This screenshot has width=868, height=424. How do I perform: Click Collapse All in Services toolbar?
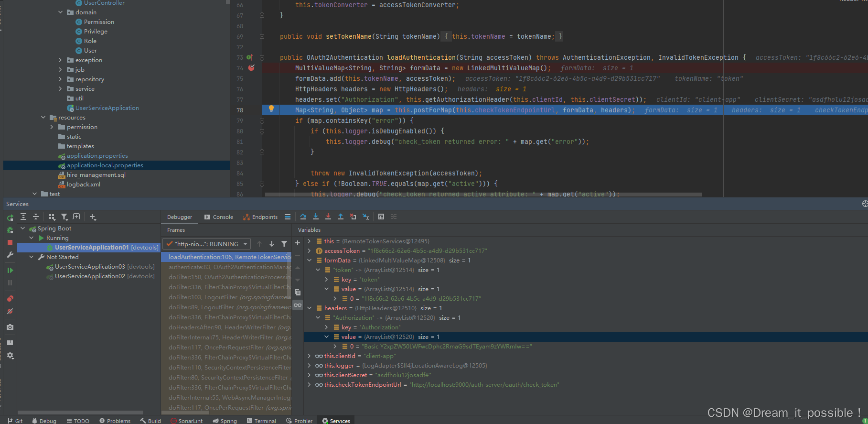[36, 217]
